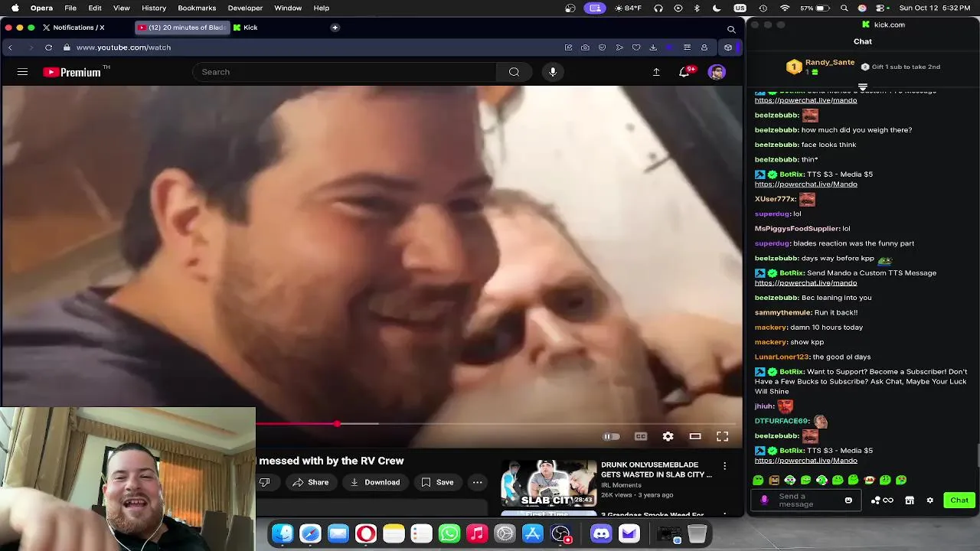Toggle the autoplay switch in player
This screenshot has width=980, height=551.
click(611, 436)
